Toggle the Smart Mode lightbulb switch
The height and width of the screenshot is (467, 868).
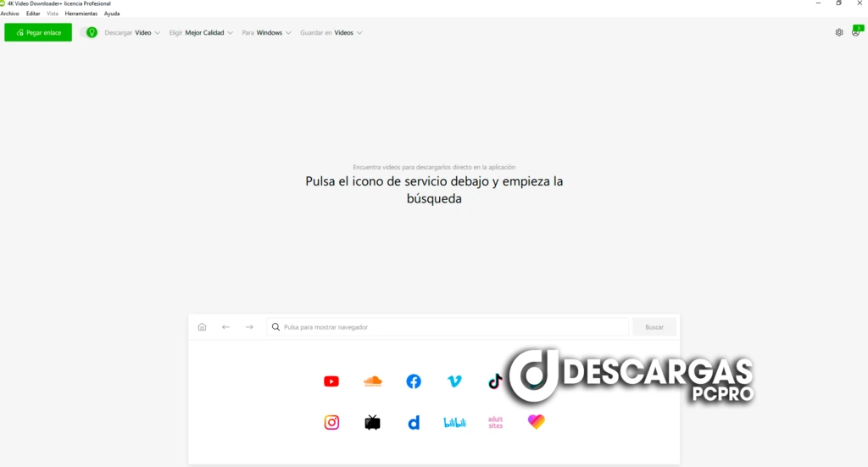click(89, 32)
